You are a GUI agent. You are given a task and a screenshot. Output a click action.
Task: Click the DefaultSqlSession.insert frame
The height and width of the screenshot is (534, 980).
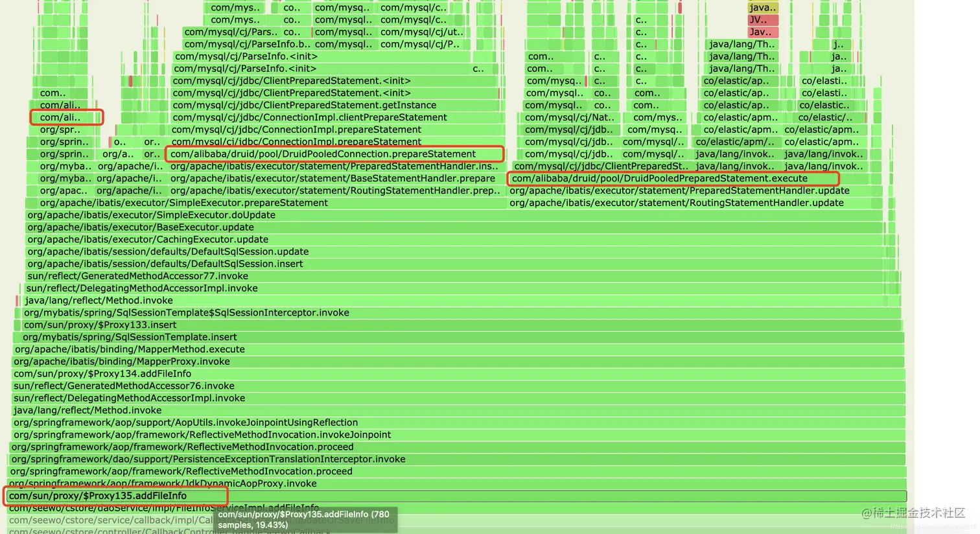[x=454, y=264]
